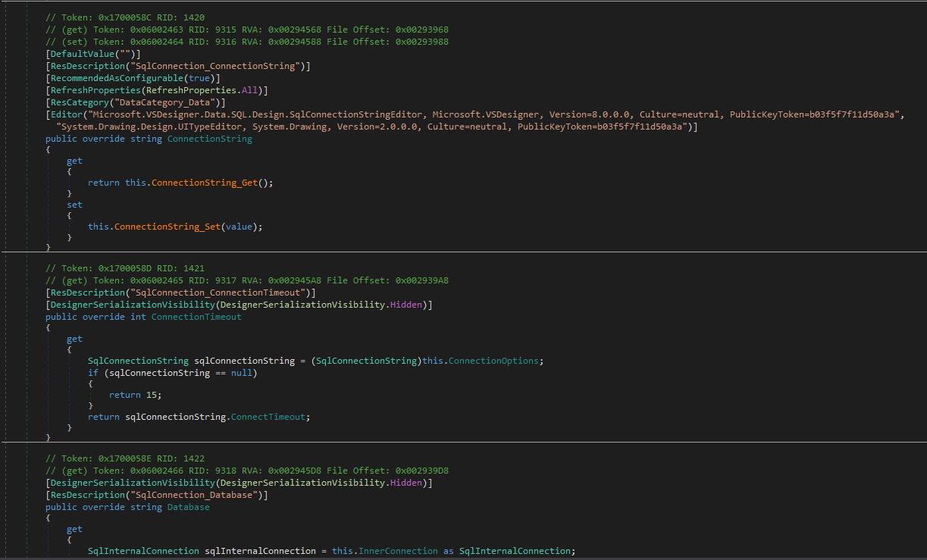Click the Token 0x1700058C comment line
This screenshot has height=560, width=927.
point(124,17)
